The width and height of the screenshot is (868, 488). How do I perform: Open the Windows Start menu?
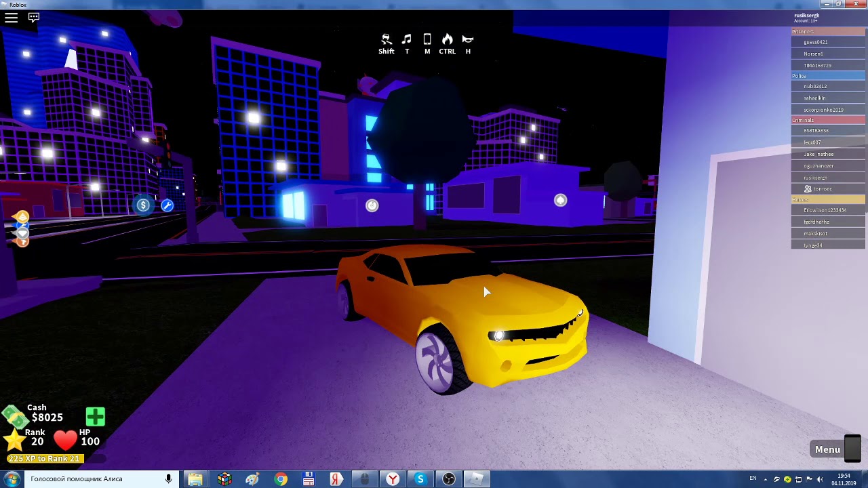coord(12,479)
